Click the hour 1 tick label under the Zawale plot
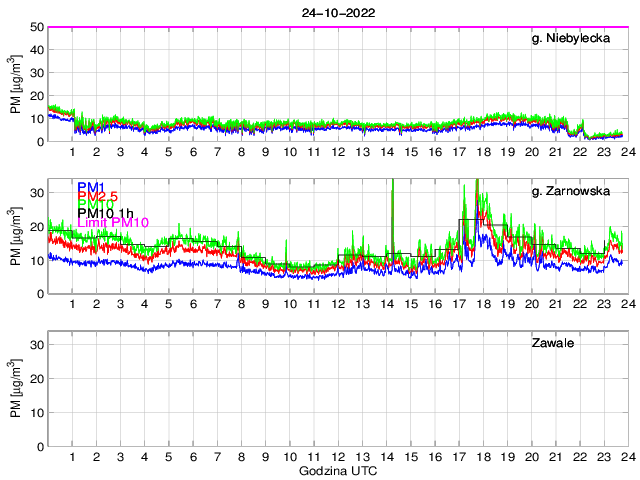Screen dimensions: 640x480 tap(72, 457)
